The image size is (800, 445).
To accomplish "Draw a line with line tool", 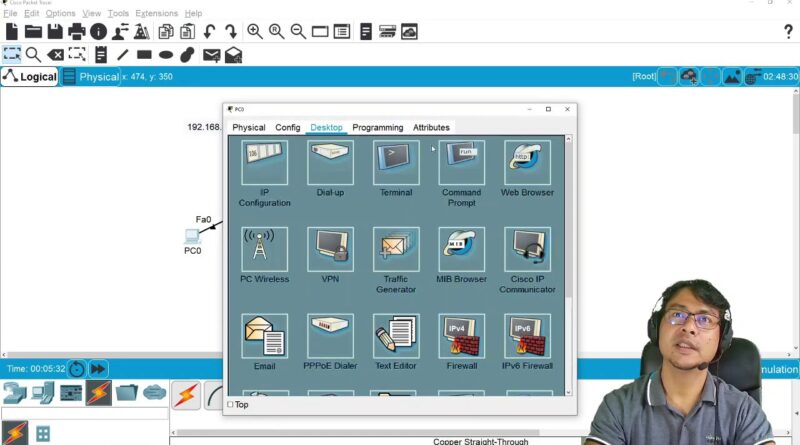I will (122, 55).
